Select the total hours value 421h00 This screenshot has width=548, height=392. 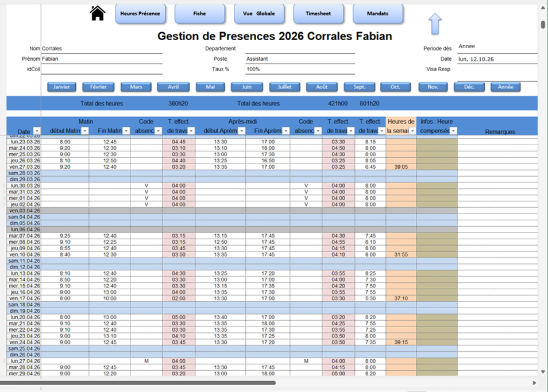coord(338,103)
